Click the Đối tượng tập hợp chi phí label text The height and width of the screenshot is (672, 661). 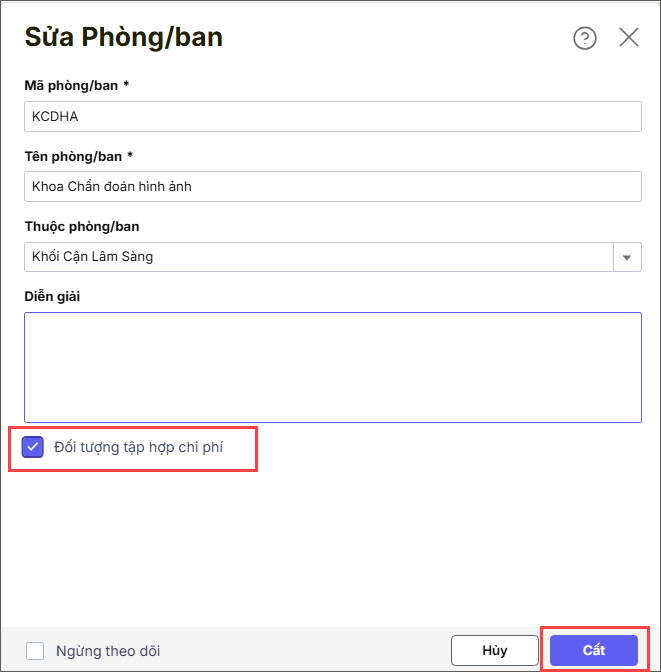pos(138,447)
